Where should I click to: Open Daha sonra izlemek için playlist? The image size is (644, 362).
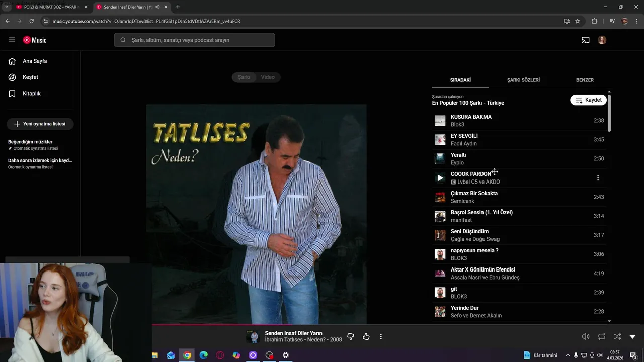40,163
